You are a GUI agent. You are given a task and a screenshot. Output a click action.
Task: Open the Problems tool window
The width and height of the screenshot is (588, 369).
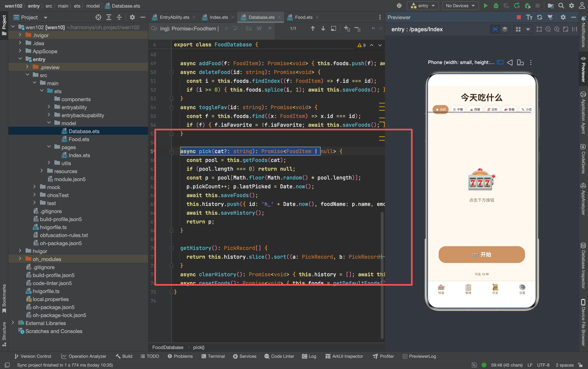[180, 356]
